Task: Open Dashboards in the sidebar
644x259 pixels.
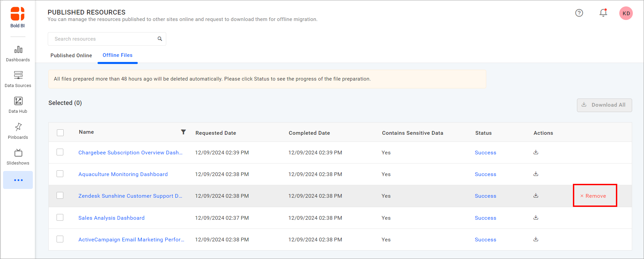Action: [18, 54]
